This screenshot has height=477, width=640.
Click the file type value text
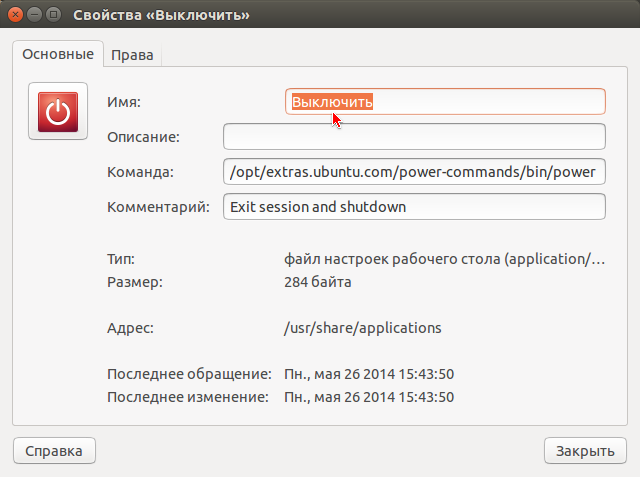click(x=444, y=259)
